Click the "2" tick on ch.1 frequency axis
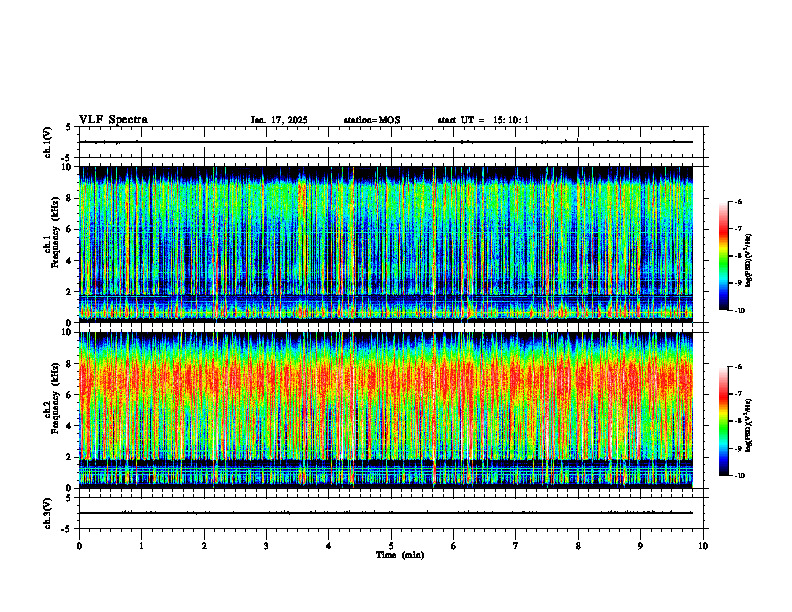 69,292
